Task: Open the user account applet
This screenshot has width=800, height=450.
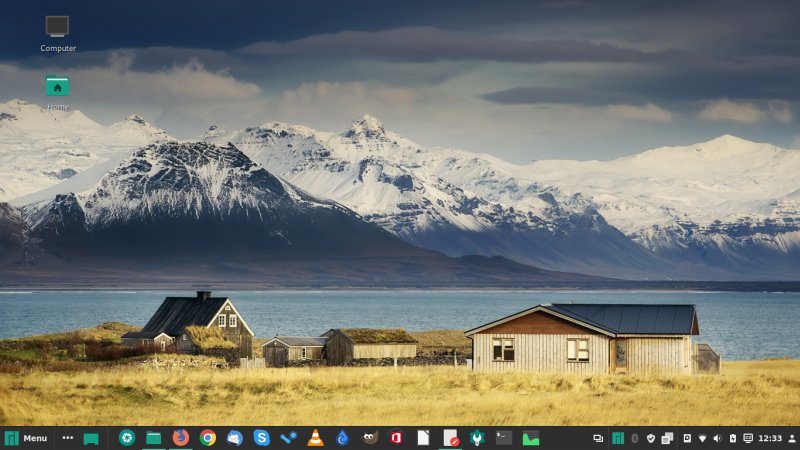Action: coord(792,438)
